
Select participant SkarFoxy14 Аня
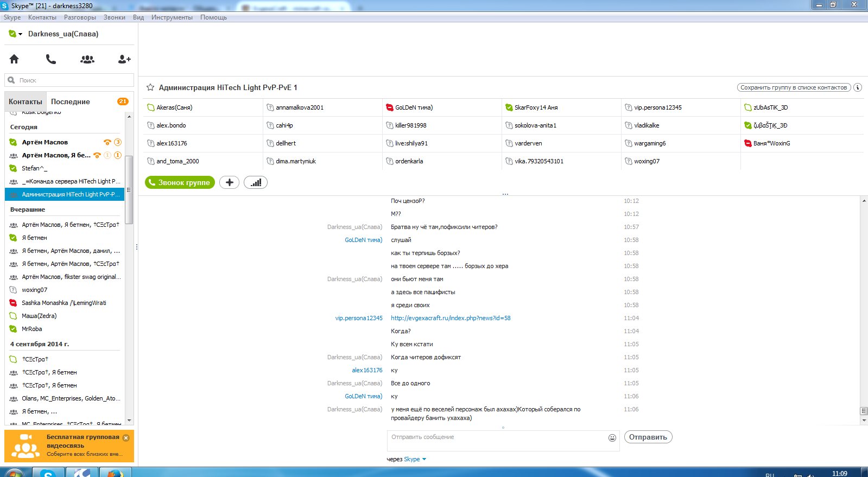coord(561,107)
